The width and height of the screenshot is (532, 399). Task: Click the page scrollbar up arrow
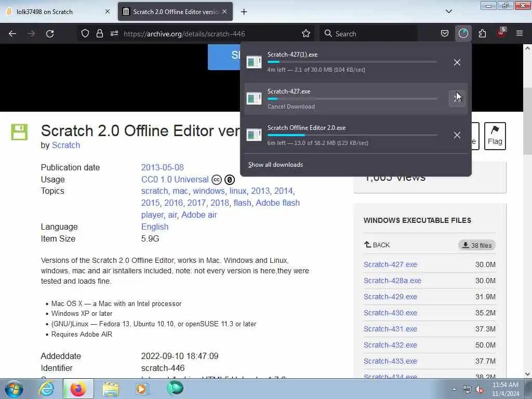pyautogui.click(x=527, y=48)
